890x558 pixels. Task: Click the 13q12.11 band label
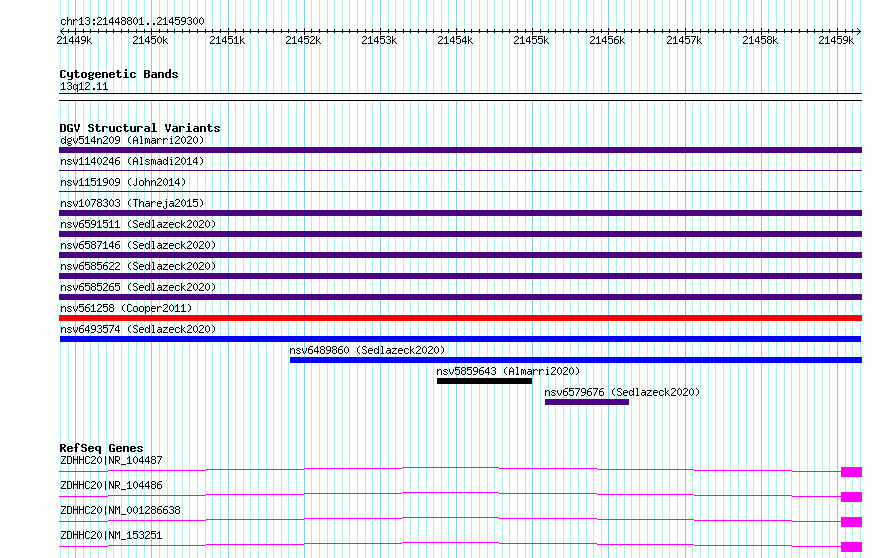(x=84, y=86)
